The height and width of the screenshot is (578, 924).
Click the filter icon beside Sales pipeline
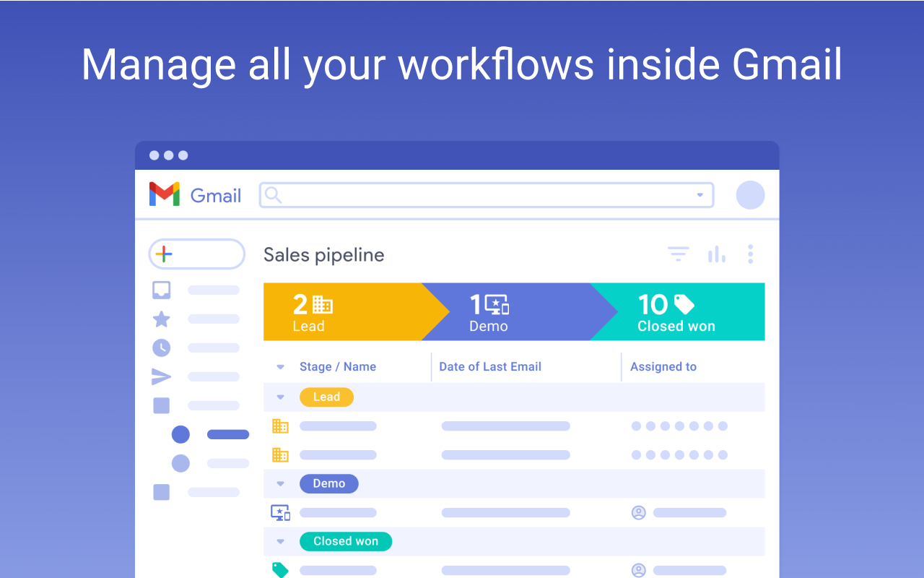678,254
